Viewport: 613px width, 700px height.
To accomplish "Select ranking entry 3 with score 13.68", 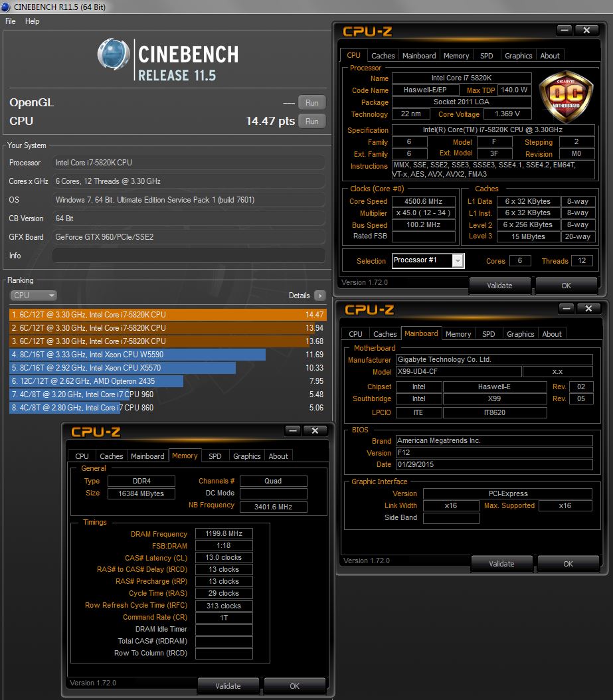I will (x=168, y=341).
